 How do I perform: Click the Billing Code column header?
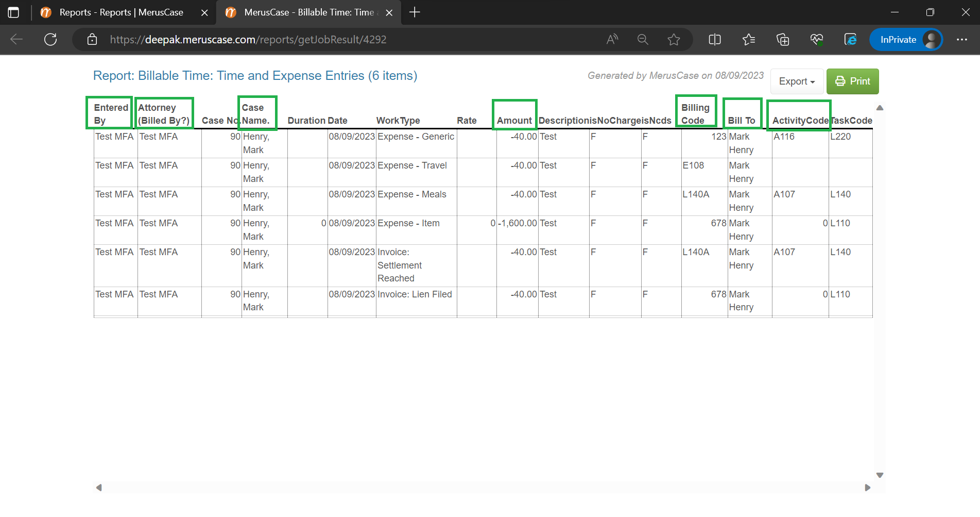click(x=695, y=114)
